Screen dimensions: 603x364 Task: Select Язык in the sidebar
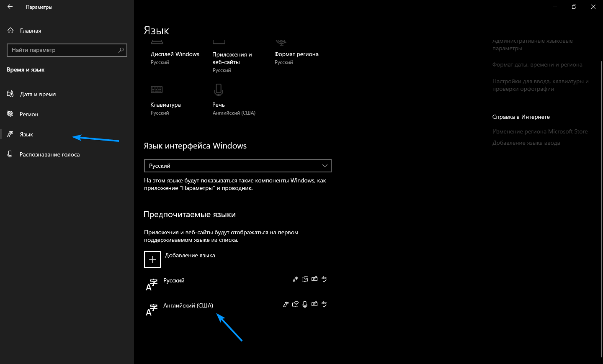coord(26,134)
